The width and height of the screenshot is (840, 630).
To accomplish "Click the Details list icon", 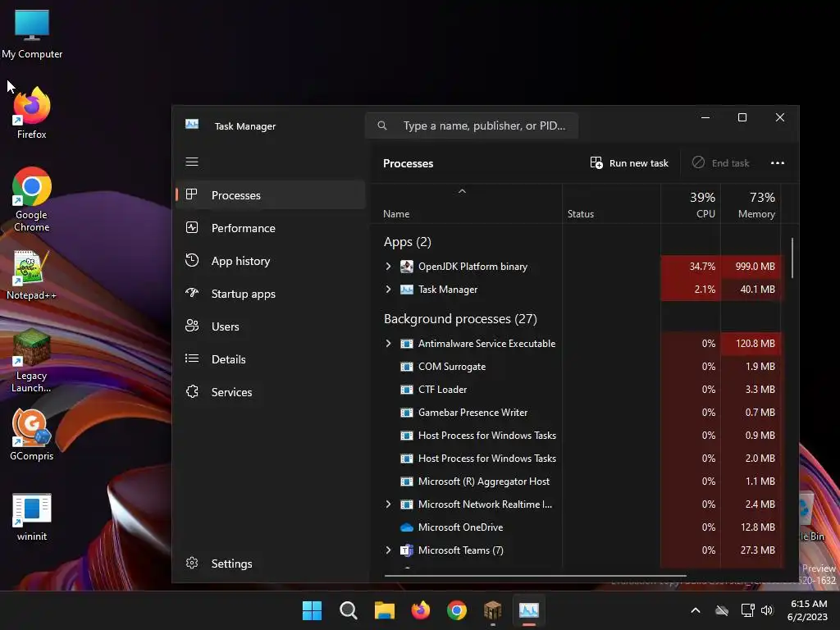I will click(x=192, y=358).
